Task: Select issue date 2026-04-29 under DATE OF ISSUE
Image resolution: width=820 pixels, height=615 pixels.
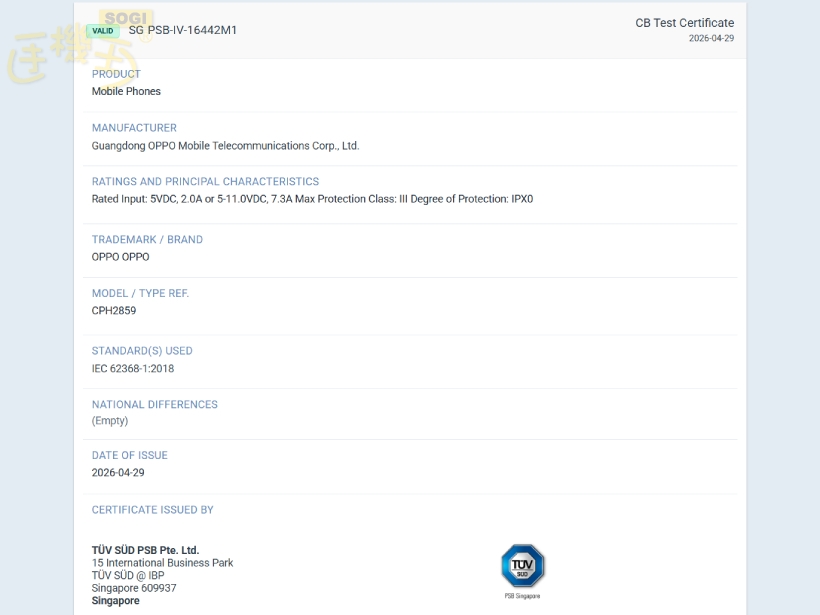Action: coord(118,473)
